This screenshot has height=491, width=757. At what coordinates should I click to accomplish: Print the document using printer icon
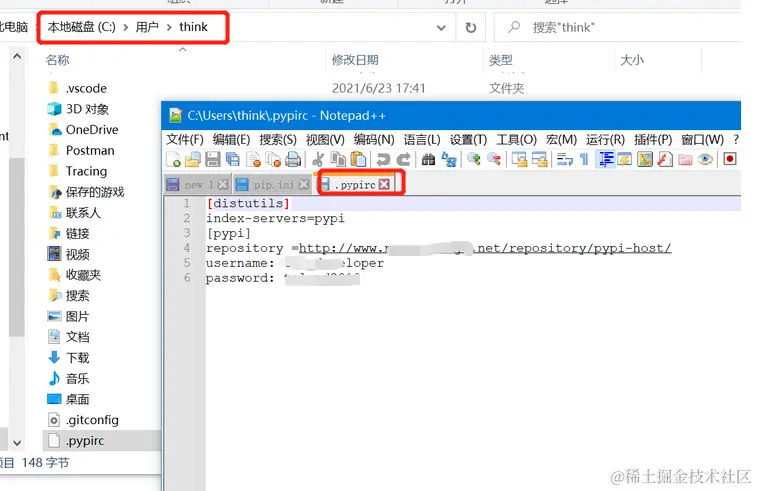pos(293,159)
